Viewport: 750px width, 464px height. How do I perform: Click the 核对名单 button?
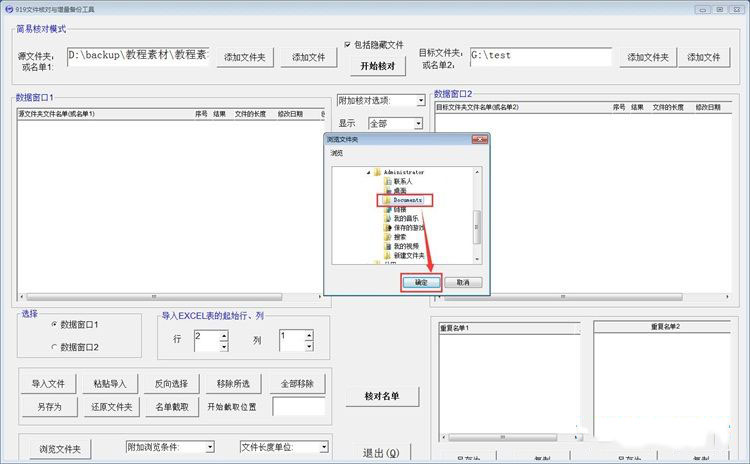[382, 396]
